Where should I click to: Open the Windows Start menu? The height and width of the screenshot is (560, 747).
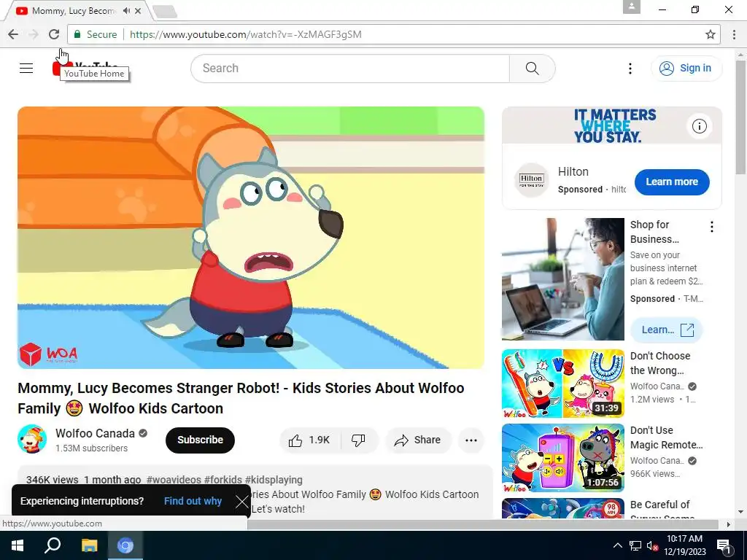click(x=18, y=545)
